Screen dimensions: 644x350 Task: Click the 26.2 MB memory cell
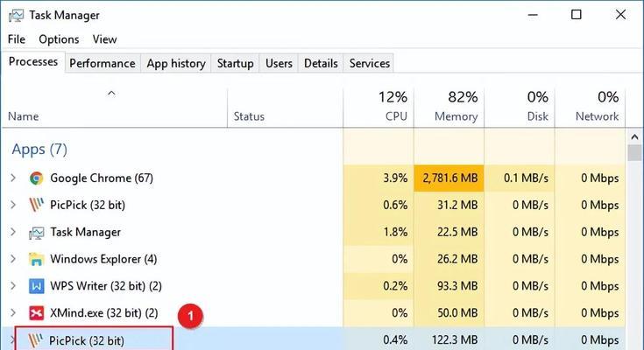[449, 259]
